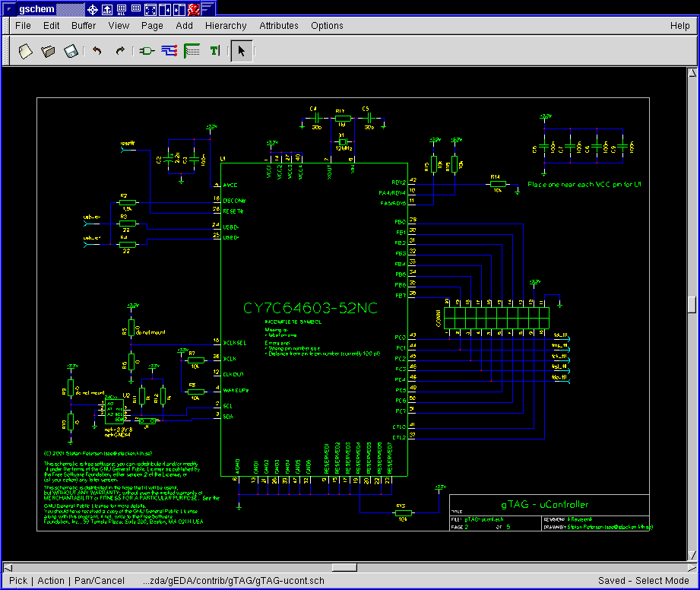Screen dimensions: 700x590
Task: Click the title bar small grid icon
Action: pyautogui.click(x=136, y=9)
